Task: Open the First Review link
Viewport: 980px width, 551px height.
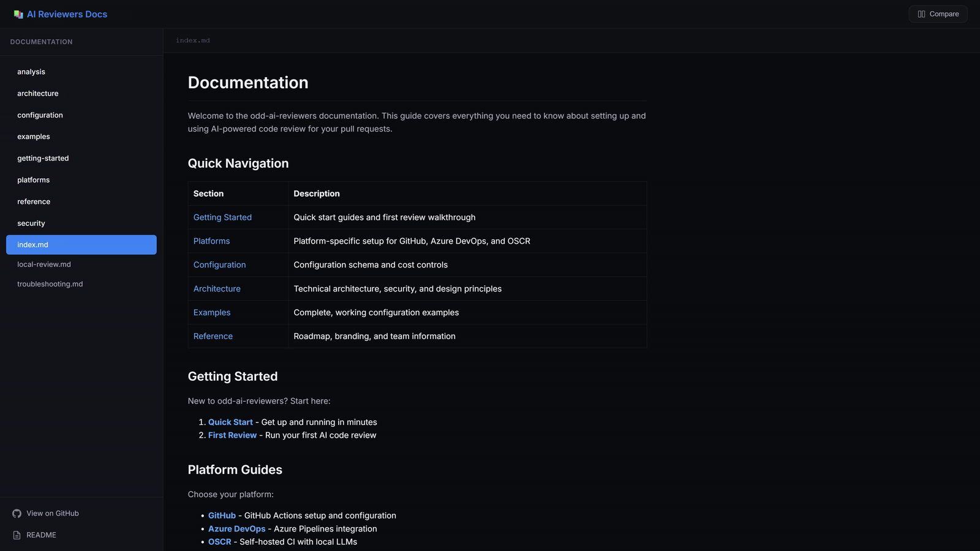Action: pyautogui.click(x=232, y=435)
